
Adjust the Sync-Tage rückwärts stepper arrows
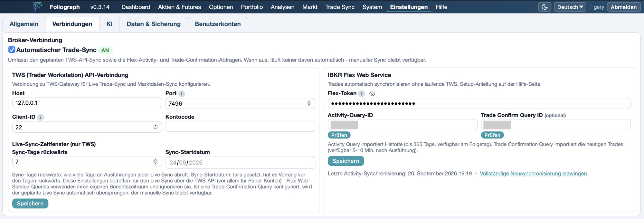(x=155, y=161)
